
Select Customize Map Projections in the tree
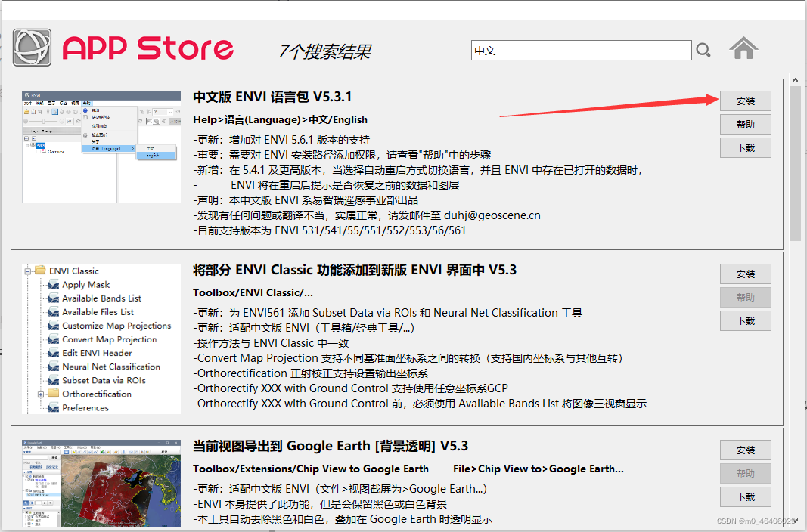pos(116,326)
